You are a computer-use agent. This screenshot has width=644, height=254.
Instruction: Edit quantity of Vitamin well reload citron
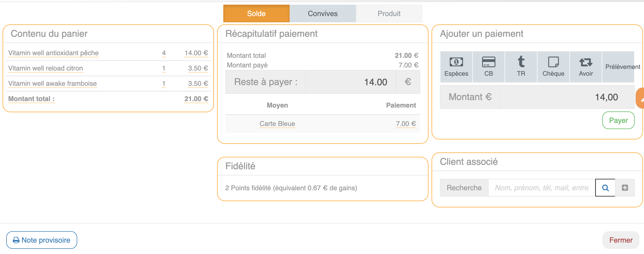coord(164,68)
